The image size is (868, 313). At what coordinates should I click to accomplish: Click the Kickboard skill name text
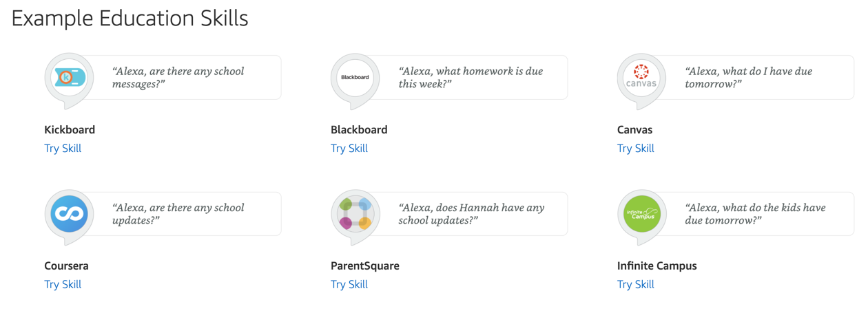pyautogui.click(x=70, y=129)
